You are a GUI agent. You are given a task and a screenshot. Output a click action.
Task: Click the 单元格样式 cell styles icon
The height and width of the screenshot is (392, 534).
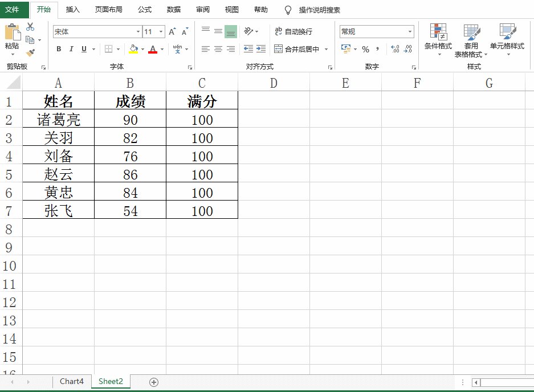508,37
